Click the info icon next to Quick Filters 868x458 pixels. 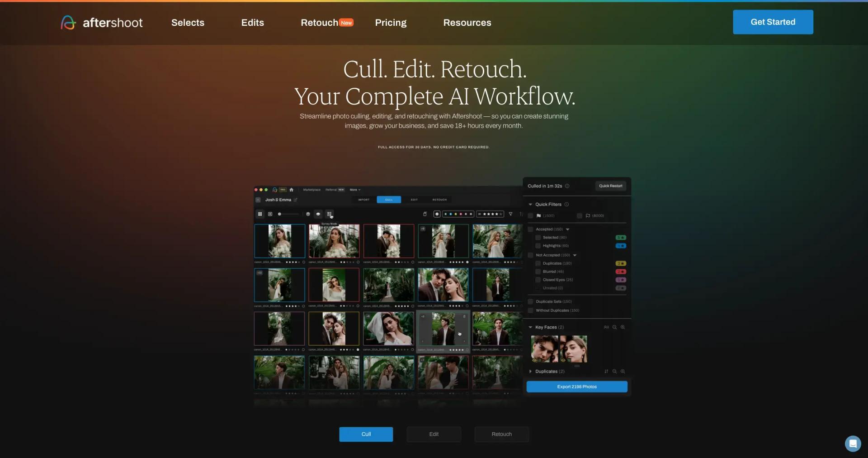click(x=566, y=205)
